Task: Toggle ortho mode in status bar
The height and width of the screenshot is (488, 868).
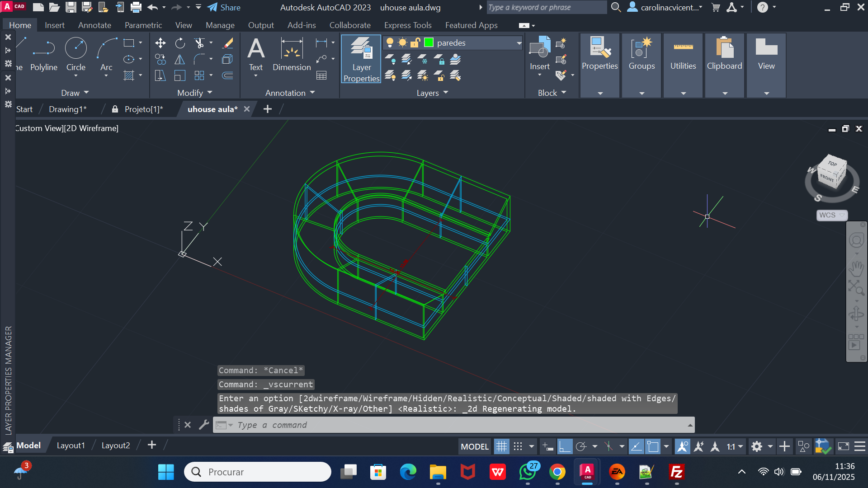Action: pos(564,447)
